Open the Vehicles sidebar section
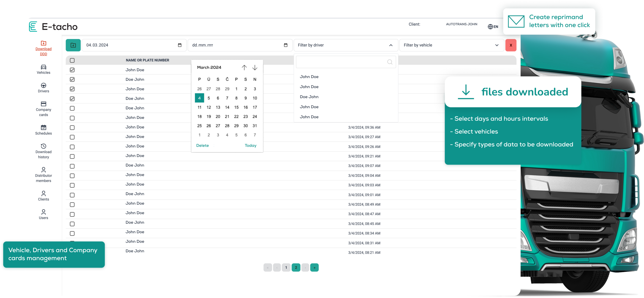The width and height of the screenshot is (644, 298). point(44,69)
